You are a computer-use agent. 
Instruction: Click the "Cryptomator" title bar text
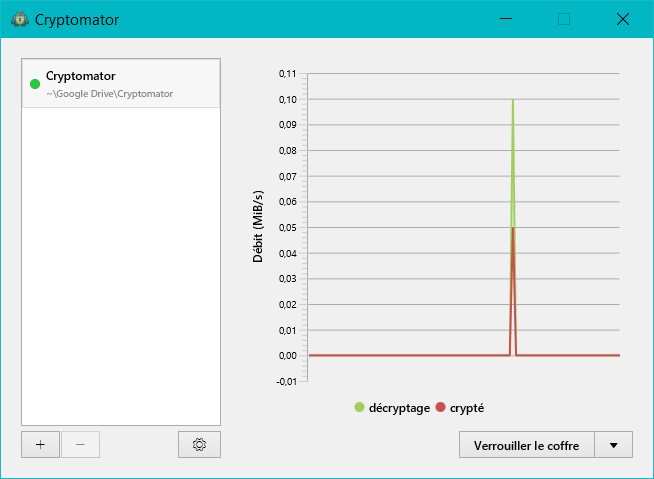(x=77, y=20)
